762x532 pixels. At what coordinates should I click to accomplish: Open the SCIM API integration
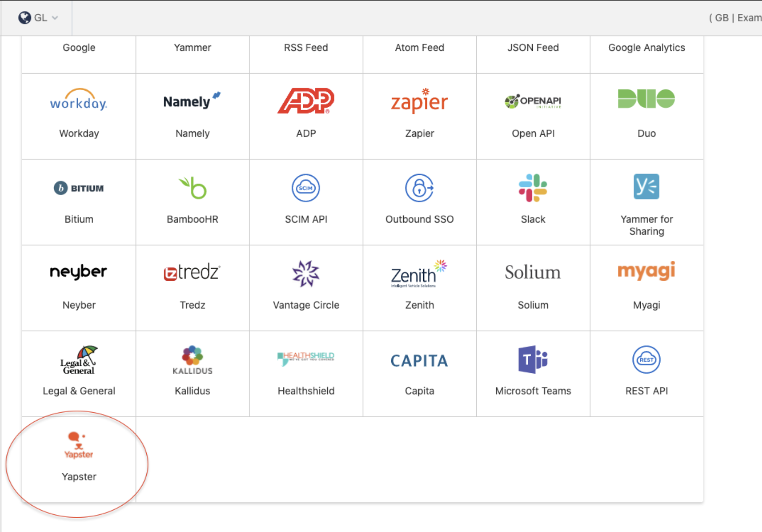click(306, 199)
